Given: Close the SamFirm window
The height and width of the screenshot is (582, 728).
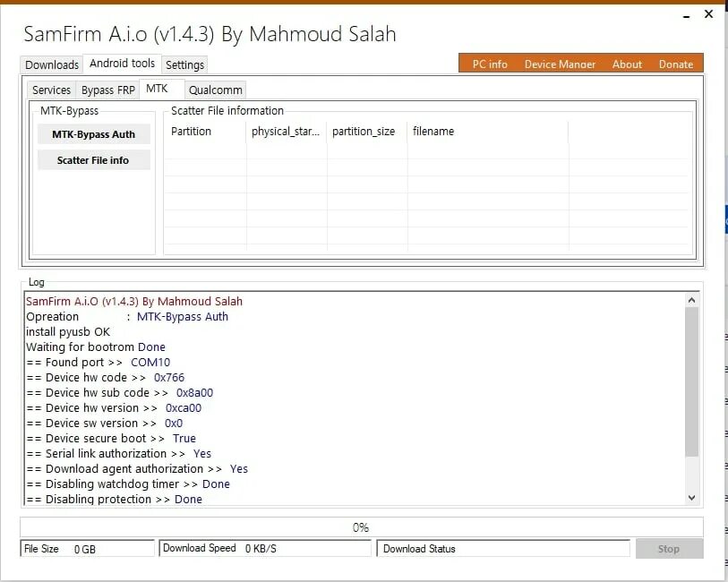Looking at the screenshot, I should click(x=708, y=14).
